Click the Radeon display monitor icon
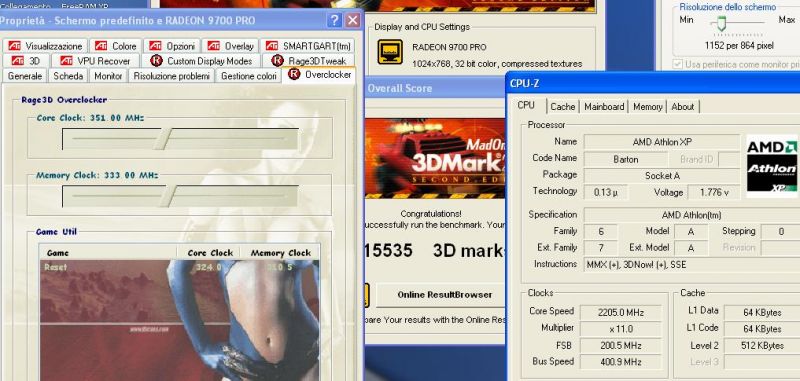Image resolution: width=800 pixels, height=381 pixels. pyautogui.click(x=390, y=52)
